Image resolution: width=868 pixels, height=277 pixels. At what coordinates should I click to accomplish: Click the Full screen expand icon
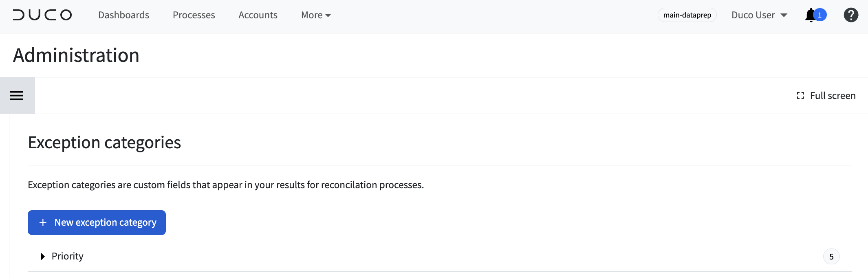click(800, 96)
